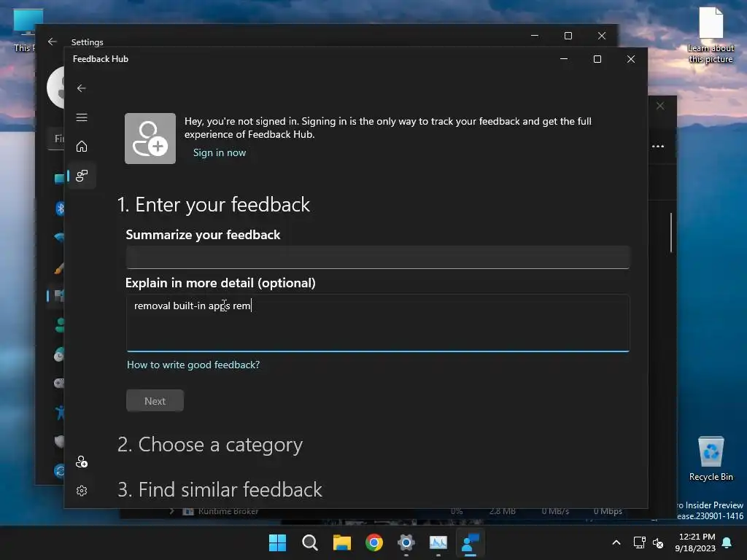This screenshot has height=560, width=747.
Task: Show hidden system tray icons
Action: tap(616, 542)
